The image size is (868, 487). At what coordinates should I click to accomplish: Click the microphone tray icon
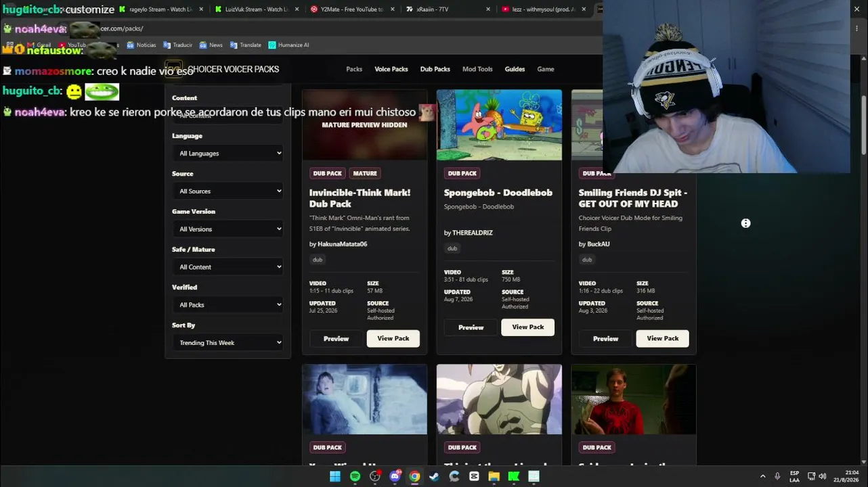(777, 476)
